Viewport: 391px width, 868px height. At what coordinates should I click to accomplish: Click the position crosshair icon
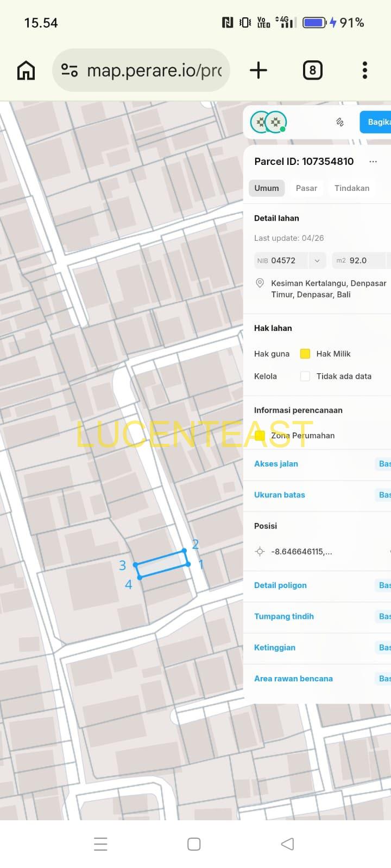[x=260, y=552]
